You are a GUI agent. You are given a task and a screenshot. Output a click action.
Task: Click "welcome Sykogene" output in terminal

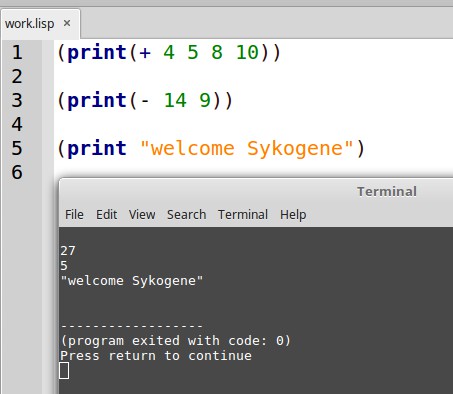click(x=132, y=281)
